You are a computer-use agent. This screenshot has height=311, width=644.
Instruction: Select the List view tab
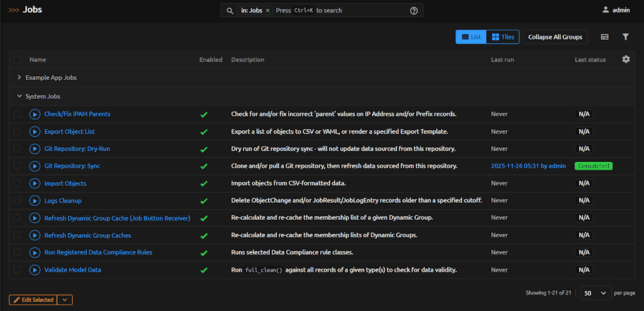[471, 37]
